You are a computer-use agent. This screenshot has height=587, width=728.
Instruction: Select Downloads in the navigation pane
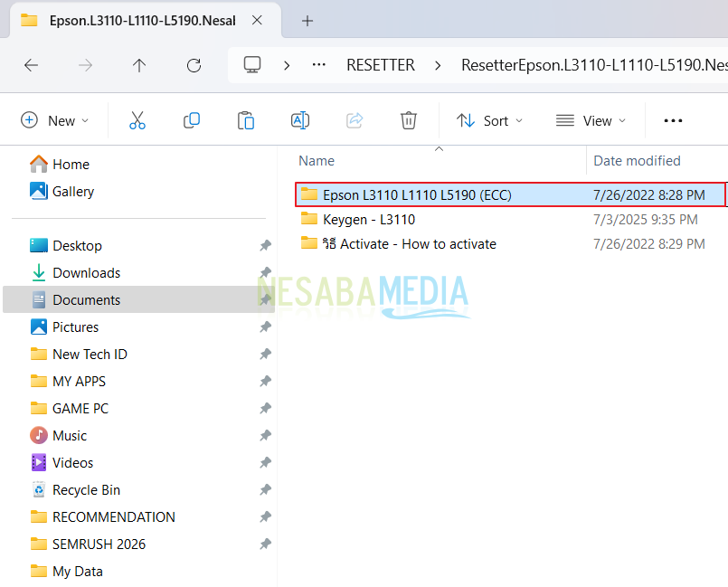[86, 273]
